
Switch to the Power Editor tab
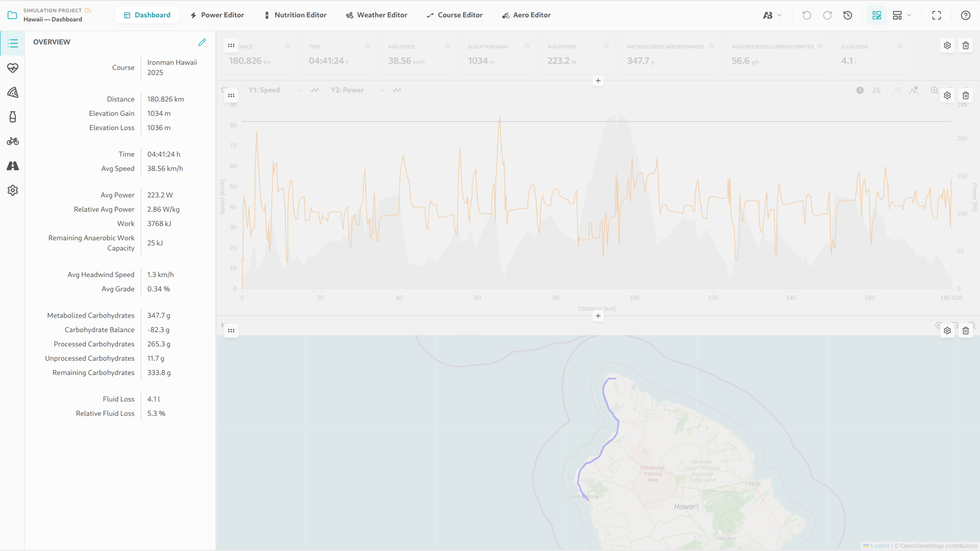[217, 15]
